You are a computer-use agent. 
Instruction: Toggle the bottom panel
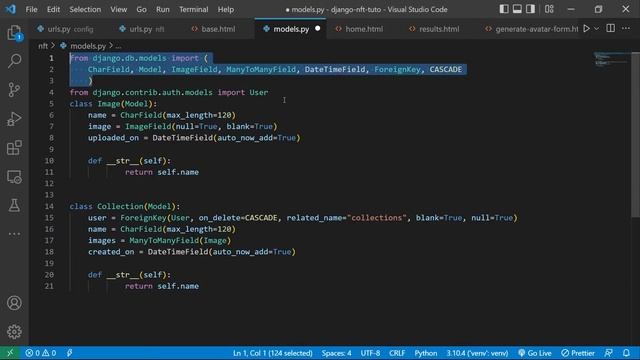click(517, 9)
